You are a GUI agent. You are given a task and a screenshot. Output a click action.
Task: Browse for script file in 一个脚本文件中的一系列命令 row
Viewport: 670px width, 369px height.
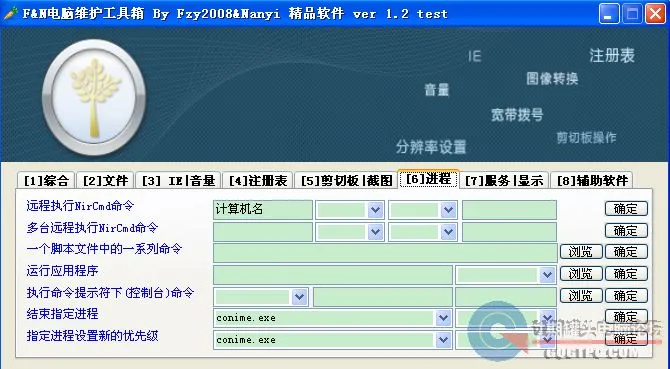(x=581, y=252)
